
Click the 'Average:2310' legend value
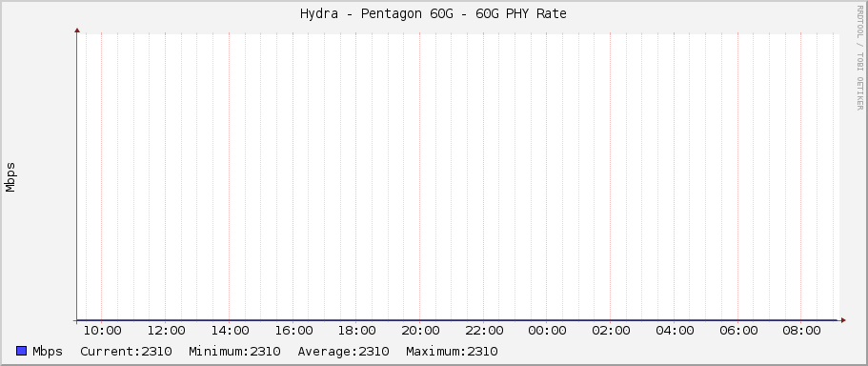[343, 352]
